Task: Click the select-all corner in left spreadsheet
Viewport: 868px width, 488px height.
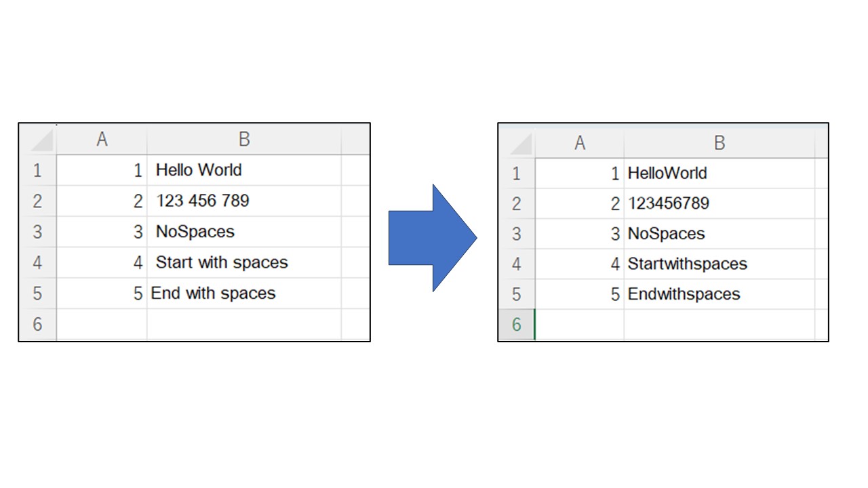Action: pyautogui.click(x=38, y=140)
